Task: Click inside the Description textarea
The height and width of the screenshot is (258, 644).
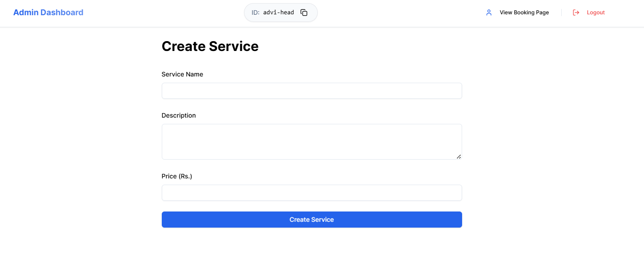Action: [x=311, y=141]
